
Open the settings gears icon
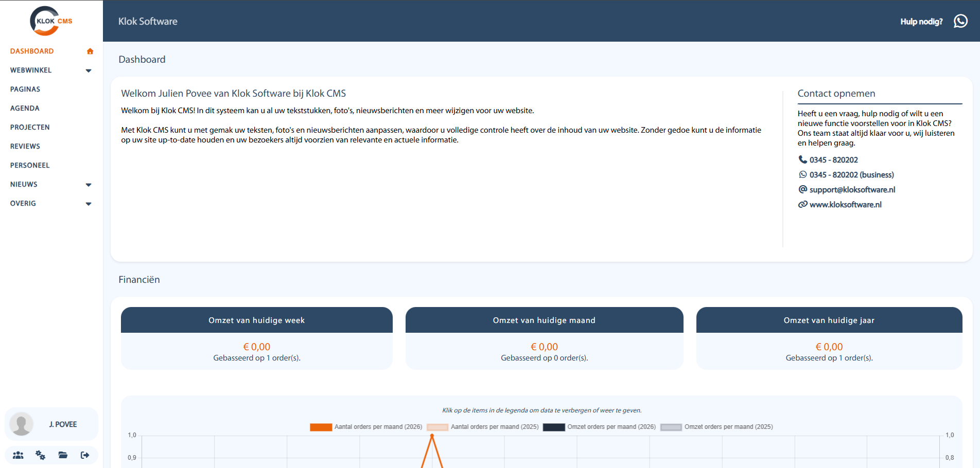point(40,455)
